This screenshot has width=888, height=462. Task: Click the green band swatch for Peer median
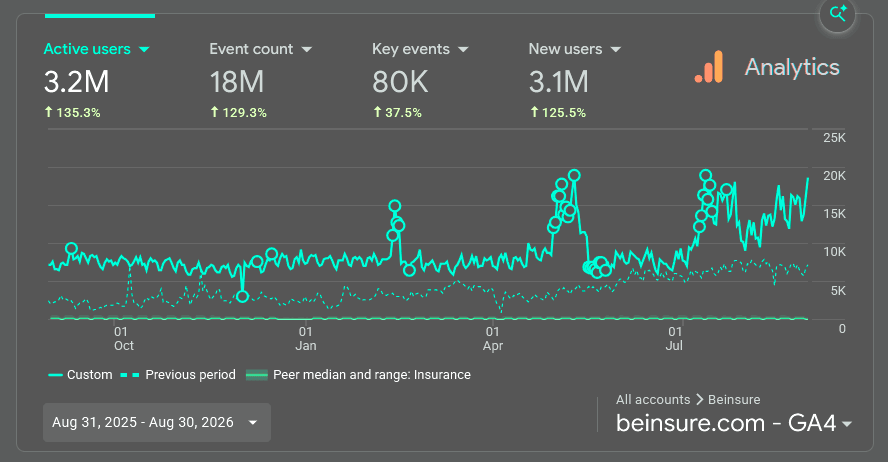257,375
